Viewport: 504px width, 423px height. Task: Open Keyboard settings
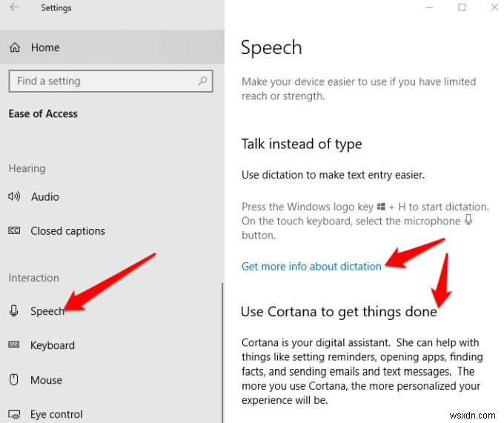[53, 345]
